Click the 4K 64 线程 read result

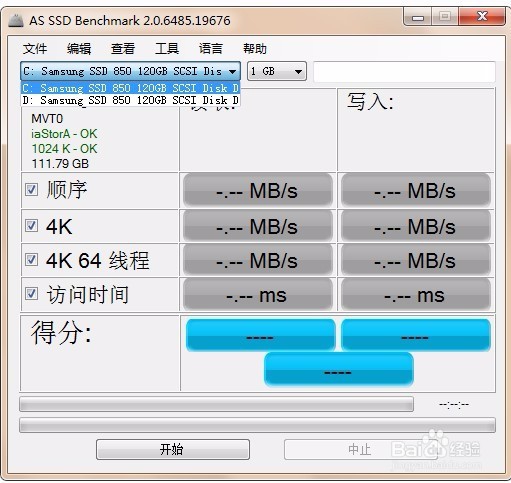258,260
